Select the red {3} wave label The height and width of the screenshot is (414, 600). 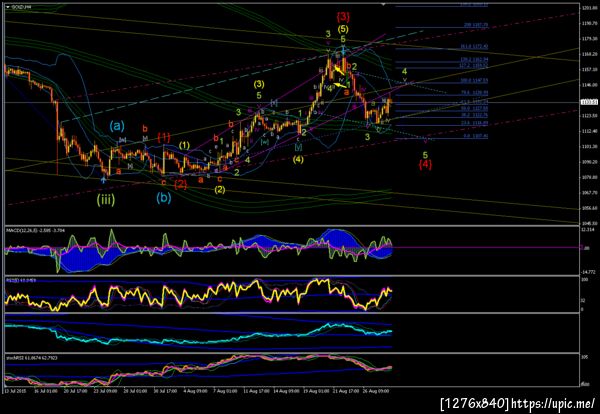(343, 16)
